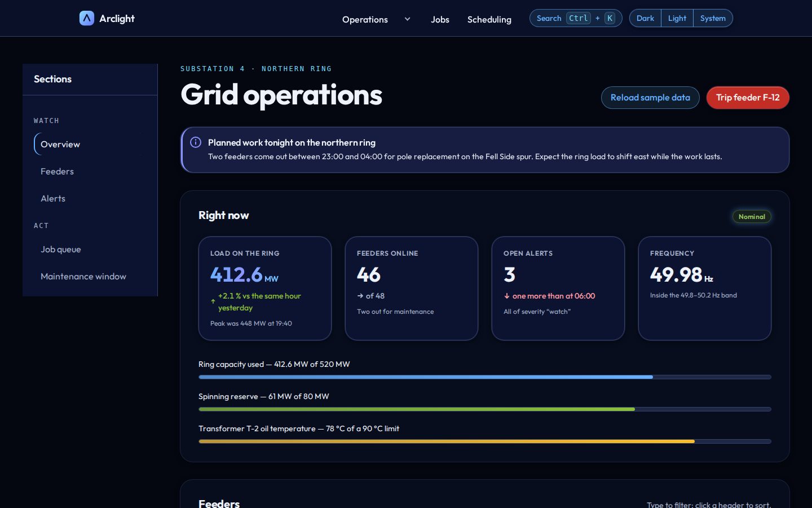Go to the Jobs page
812x508 pixels.
440,19
